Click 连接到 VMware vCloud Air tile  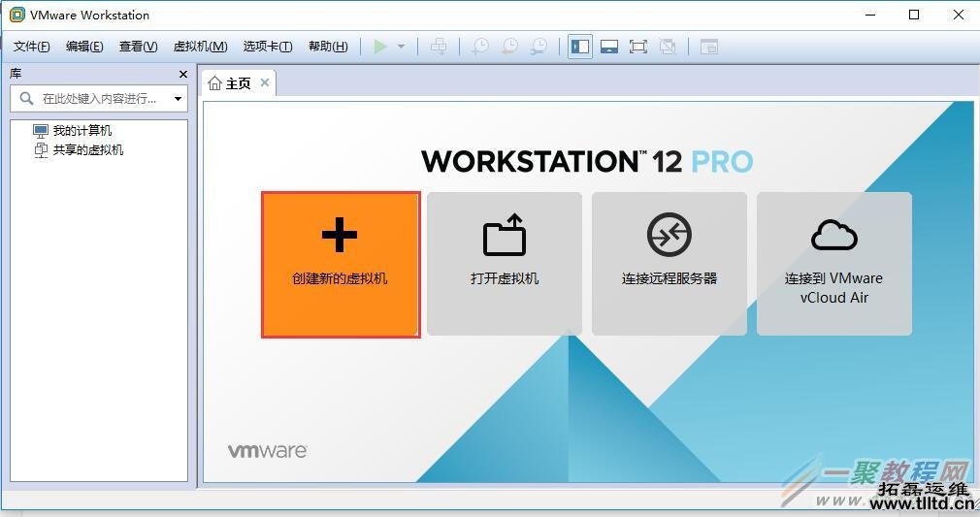(x=834, y=263)
